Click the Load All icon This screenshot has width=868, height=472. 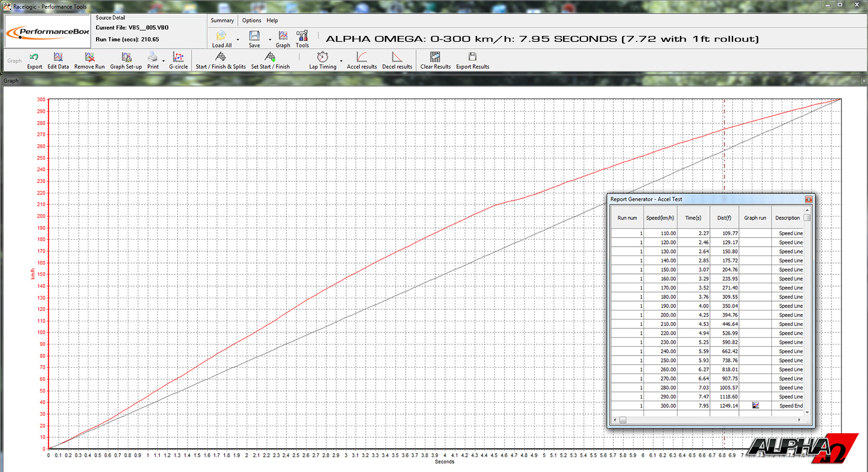click(221, 36)
